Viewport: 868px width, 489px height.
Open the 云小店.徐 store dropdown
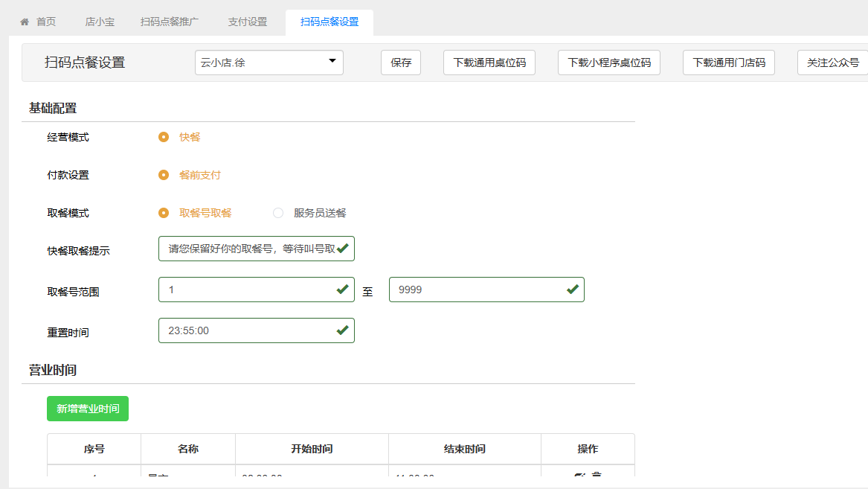(269, 63)
